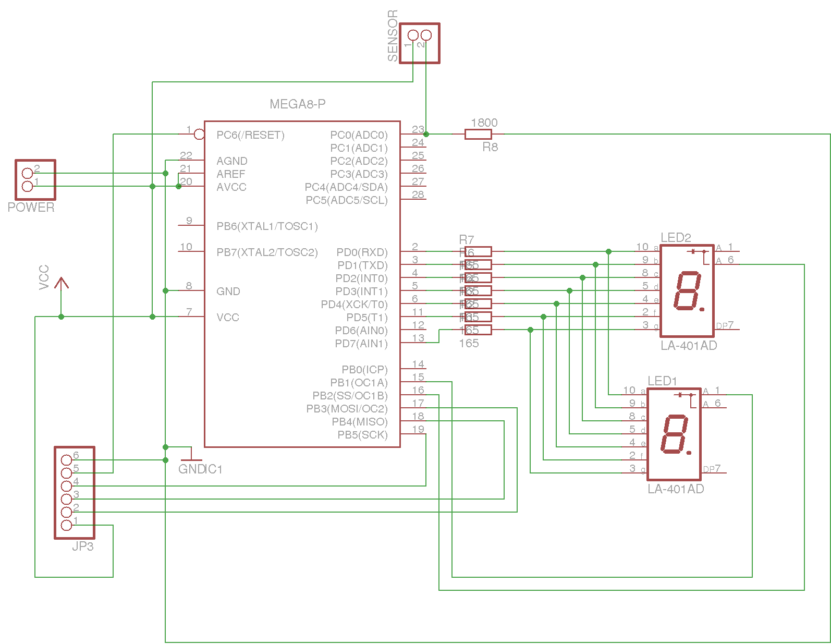This screenshot has width=831, height=644.
Task: Select the resistor on the PD5(T1) line
Action: click(478, 317)
